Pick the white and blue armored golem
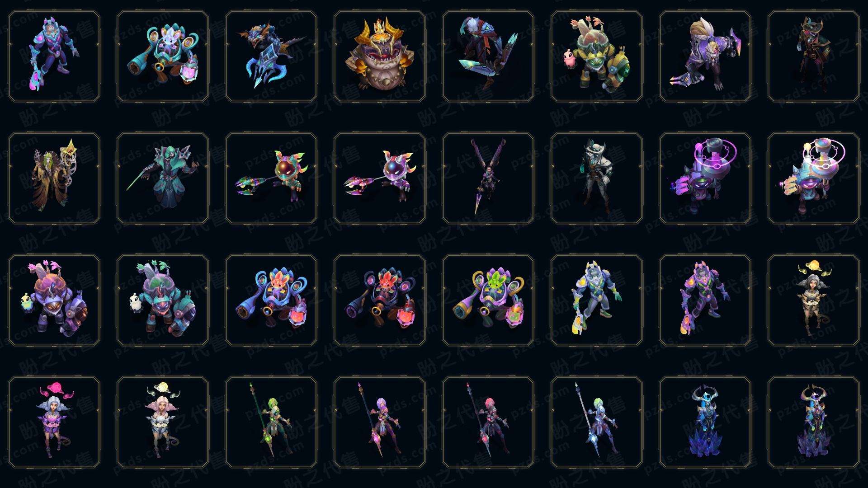868x488 pixels. [x=597, y=300]
